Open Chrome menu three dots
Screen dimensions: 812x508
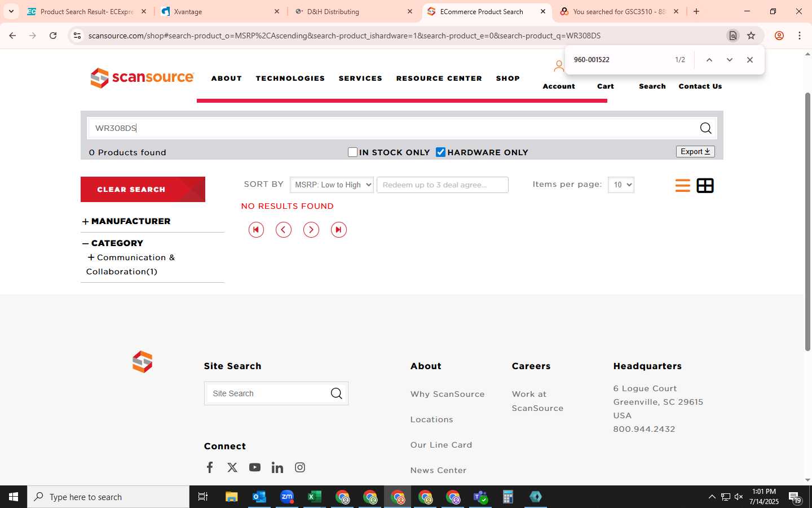click(x=800, y=36)
